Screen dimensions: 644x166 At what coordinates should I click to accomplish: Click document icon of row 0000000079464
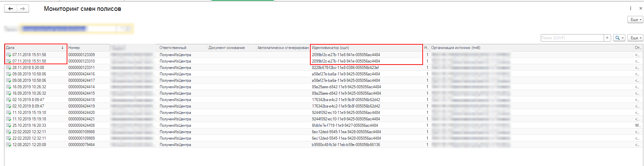(8, 145)
